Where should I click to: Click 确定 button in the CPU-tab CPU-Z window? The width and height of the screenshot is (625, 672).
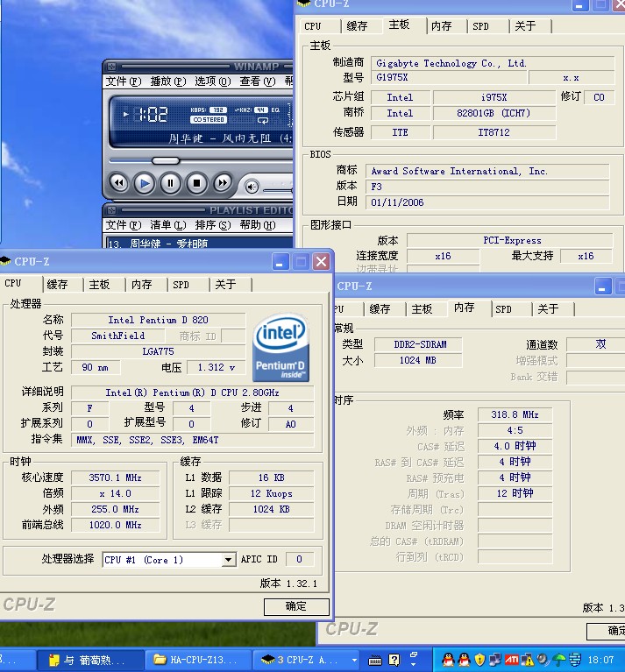(x=296, y=606)
